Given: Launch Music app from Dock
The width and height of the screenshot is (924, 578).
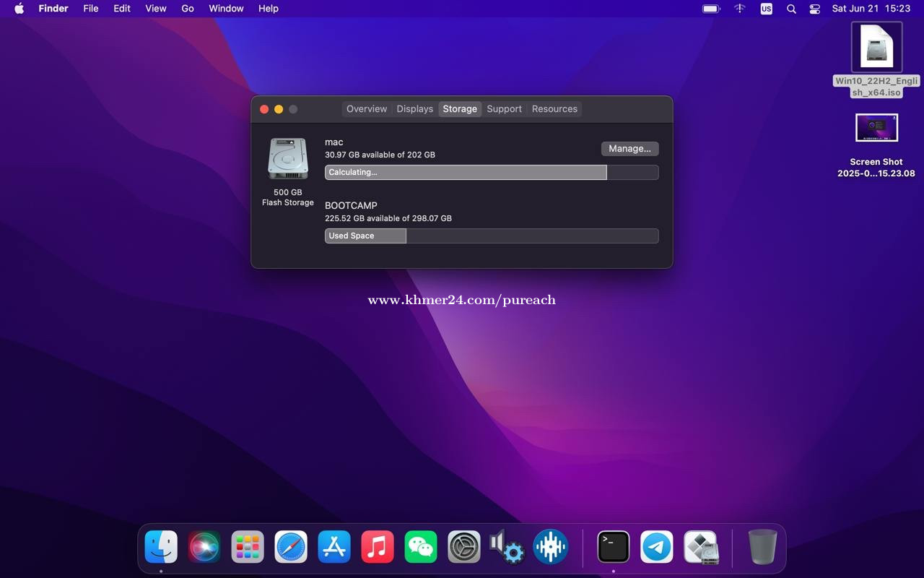Looking at the screenshot, I should (378, 547).
